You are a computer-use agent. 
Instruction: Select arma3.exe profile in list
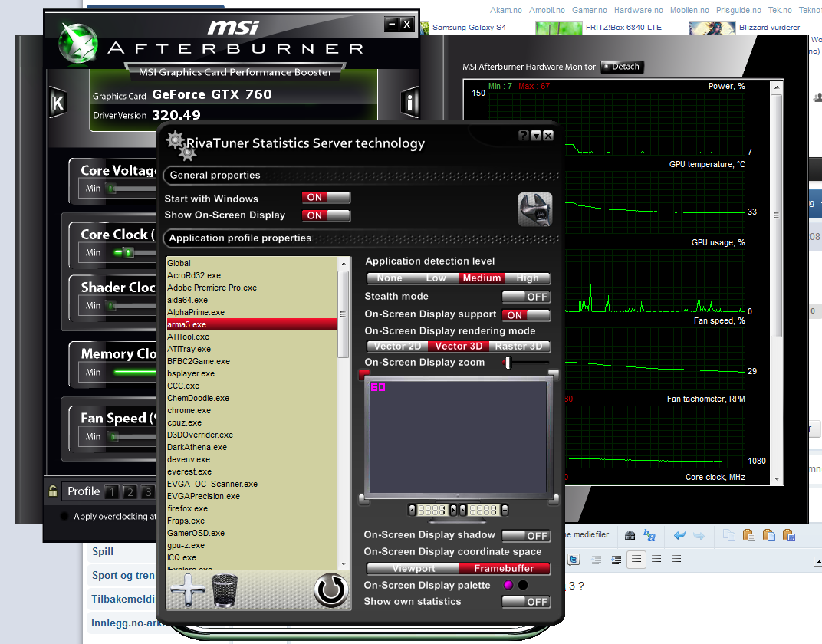pos(252,324)
